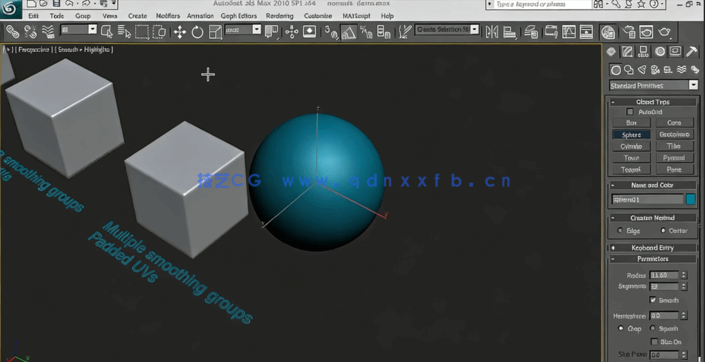
Task: Activate the Select Object tool
Action: tap(107, 31)
